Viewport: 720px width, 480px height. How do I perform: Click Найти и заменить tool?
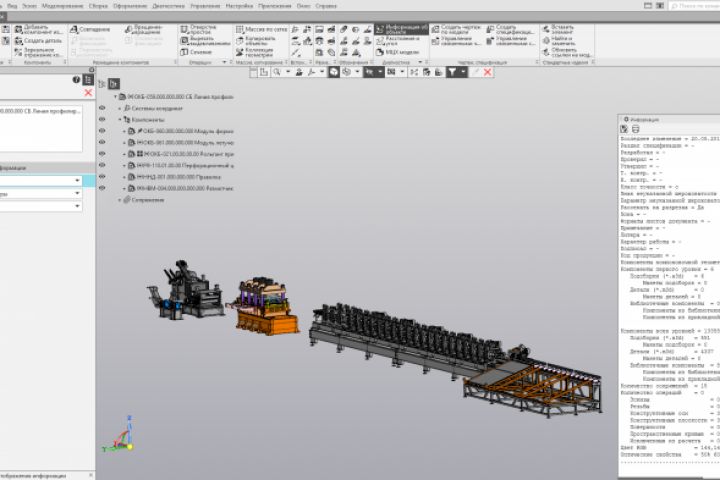(558, 41)
